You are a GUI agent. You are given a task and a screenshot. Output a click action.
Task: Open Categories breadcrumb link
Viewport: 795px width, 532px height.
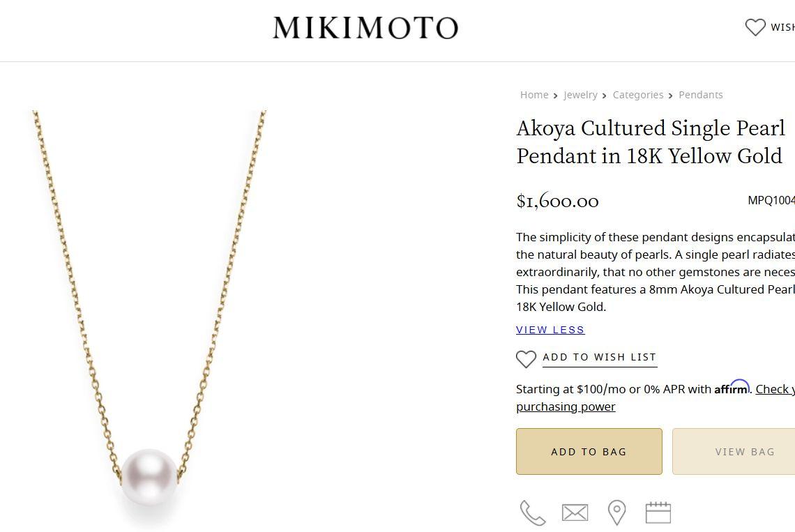click(638, 95)
